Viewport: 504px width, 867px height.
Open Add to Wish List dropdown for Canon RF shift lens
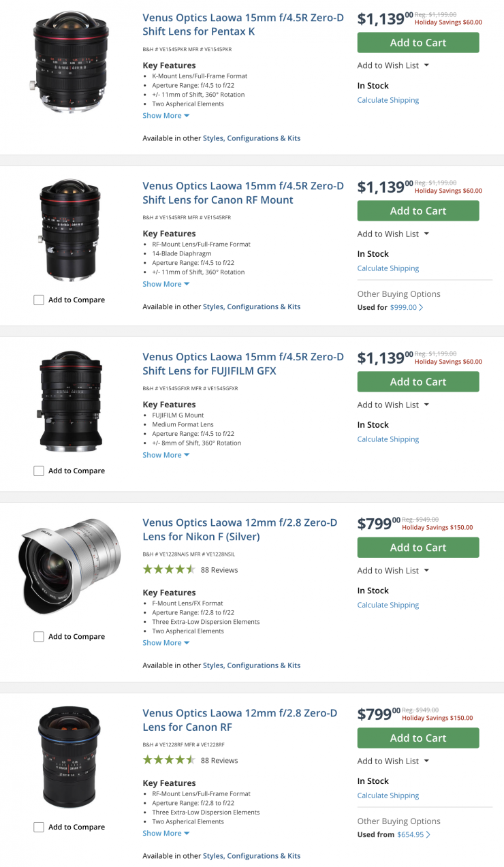393,234
